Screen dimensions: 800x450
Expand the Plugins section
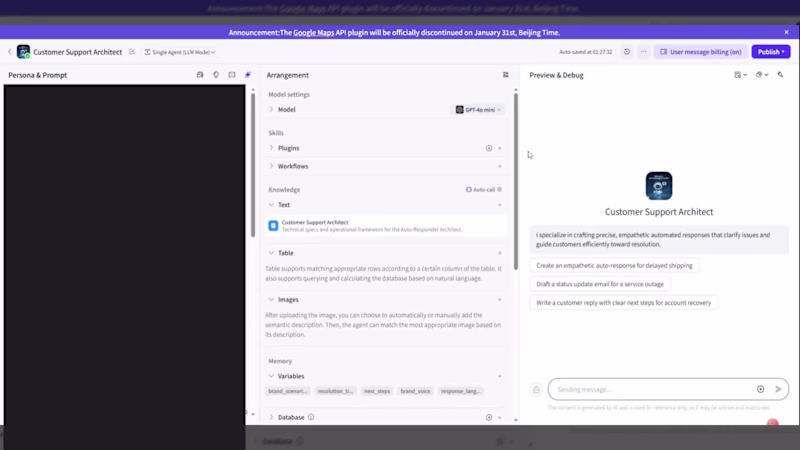tap(271, 148)
